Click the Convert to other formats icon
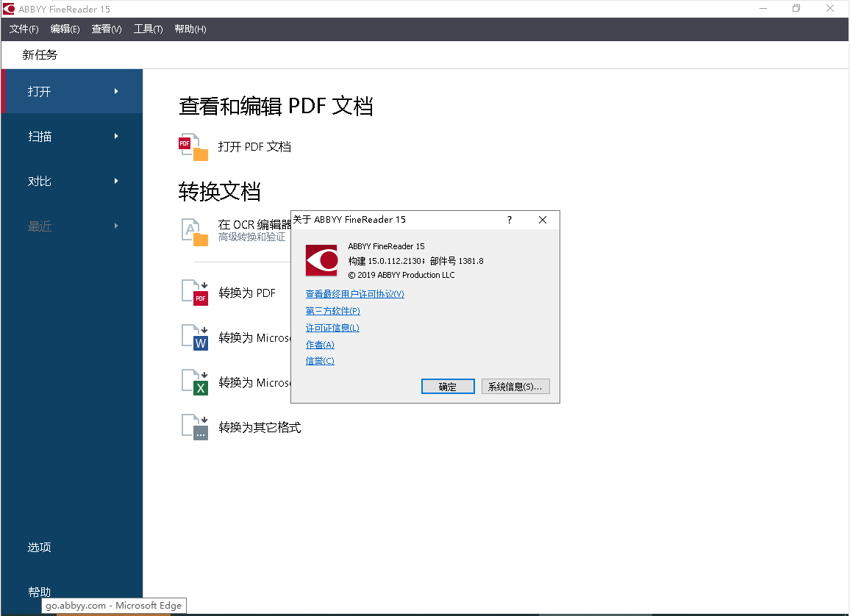The image size is (850, 616). (195, 428)
